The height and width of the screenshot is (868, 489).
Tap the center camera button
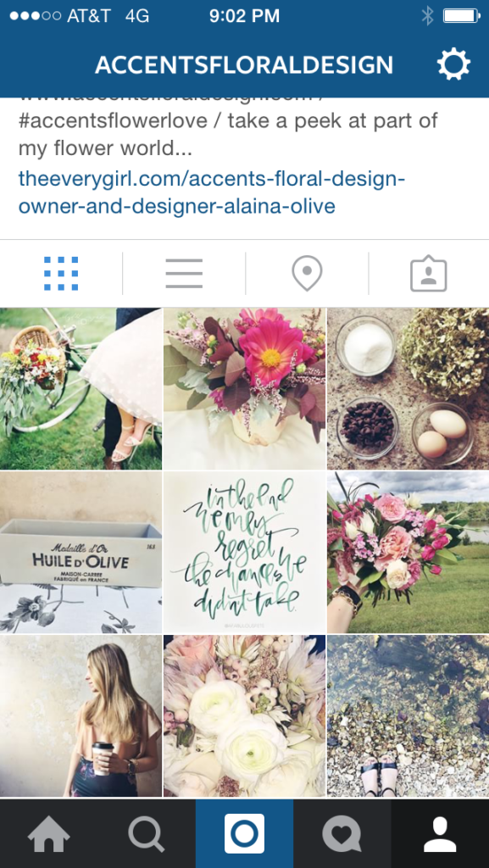click(x=244, y=834)
